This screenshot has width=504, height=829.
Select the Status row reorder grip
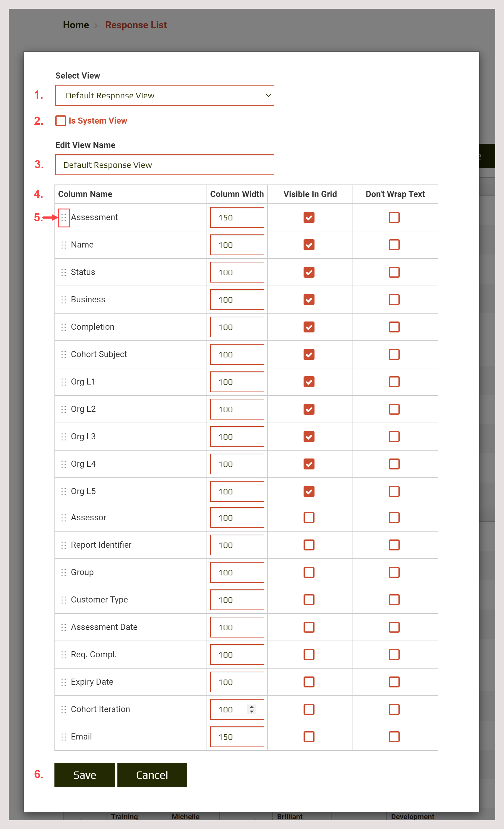pyautogui.click(x=64, y=272)
